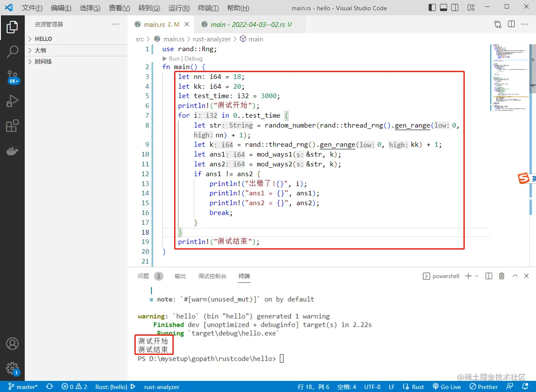
Task: Click Go Live in status bar
Action: coord(446,387)
